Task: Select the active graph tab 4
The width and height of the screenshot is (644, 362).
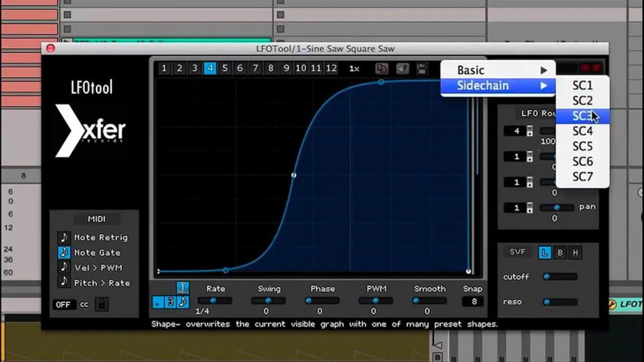Action: (210, 69)
